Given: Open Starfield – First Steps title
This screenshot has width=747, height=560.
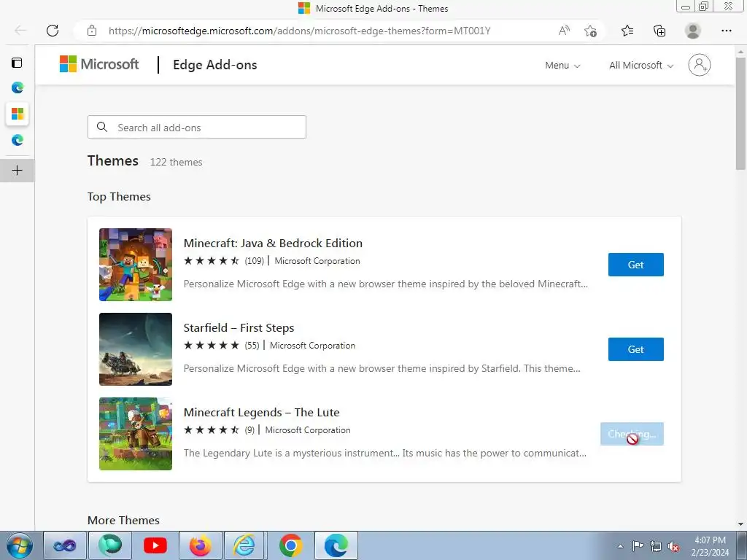Looking at the screenshot, I should [239, 327].
